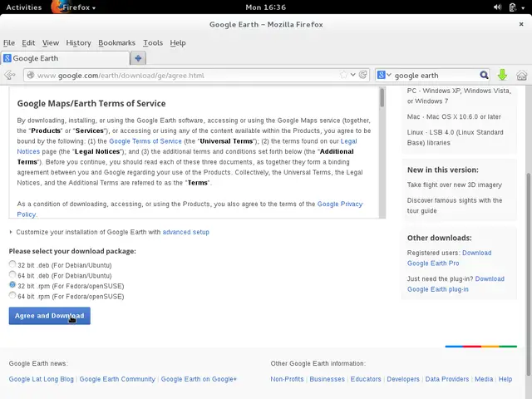Open the Google Privacy Policy link
The image size is (532, 399).
pos(340,204)
